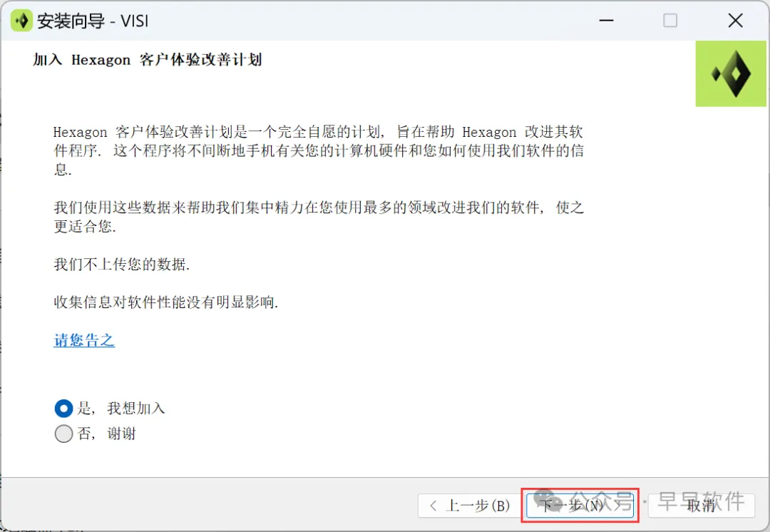The image size is (770, 532).
Task: Choose the 否，谢谢 radio option
Action: point(64,434)
